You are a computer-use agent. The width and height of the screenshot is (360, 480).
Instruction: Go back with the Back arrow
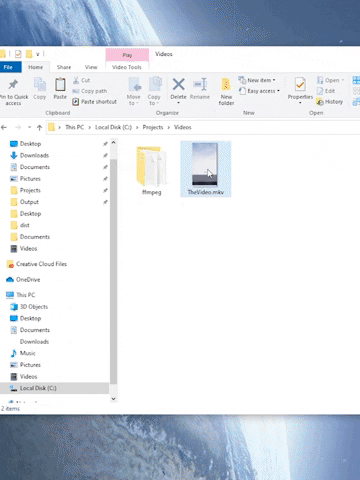click(4, 127)
